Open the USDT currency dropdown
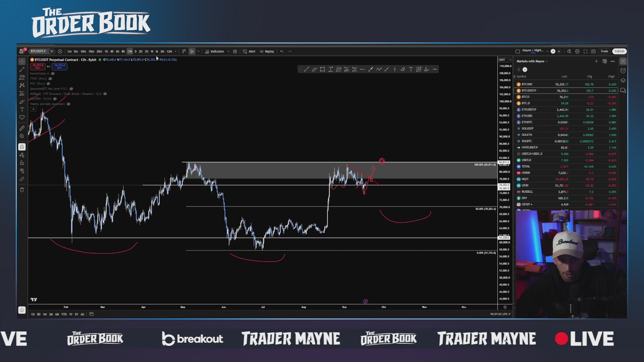This screenshot has width=644, height=362. (505, 60)
